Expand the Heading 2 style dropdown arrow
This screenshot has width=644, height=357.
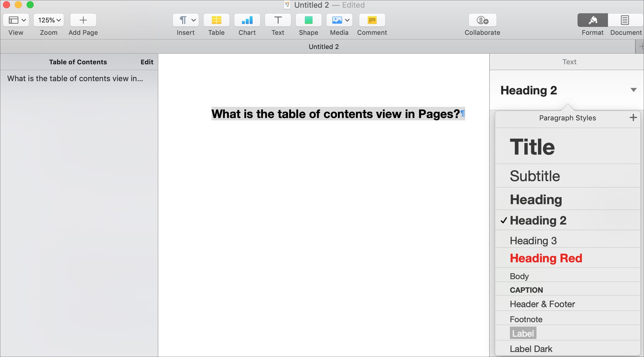633,90
